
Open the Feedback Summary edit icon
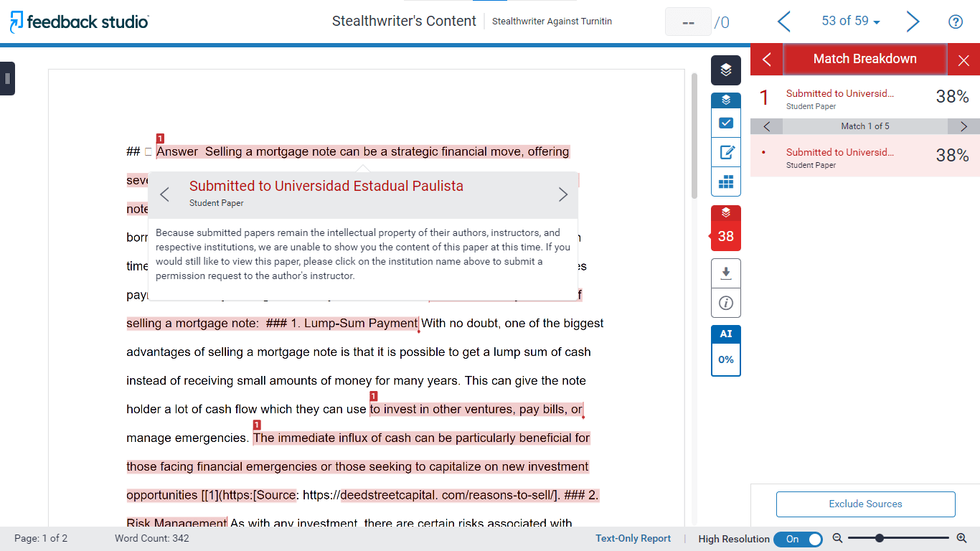click(725, 152)
